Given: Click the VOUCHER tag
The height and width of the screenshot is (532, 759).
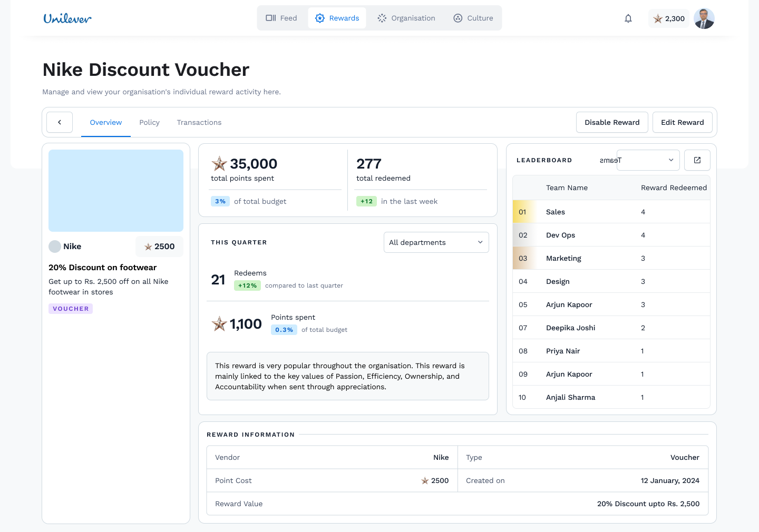Looking at the screenshot, I should point(71,309).
